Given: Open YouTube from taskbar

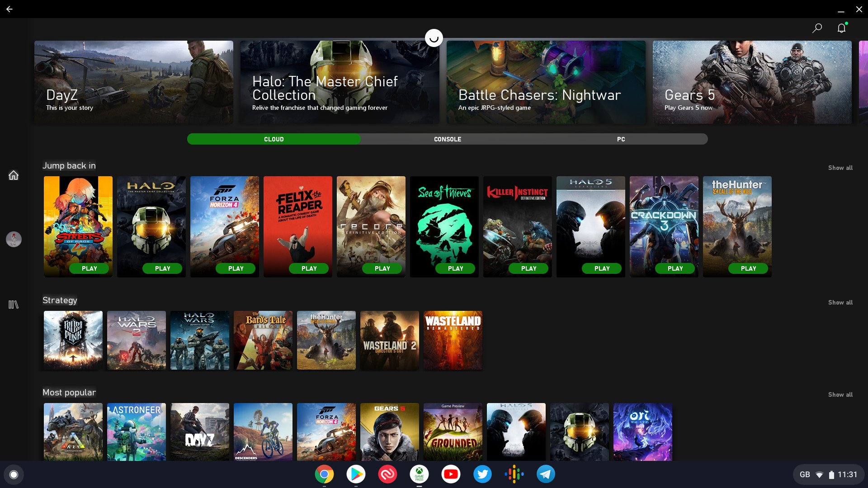Looking at the screenshot, I should click(x=451, y=474).
